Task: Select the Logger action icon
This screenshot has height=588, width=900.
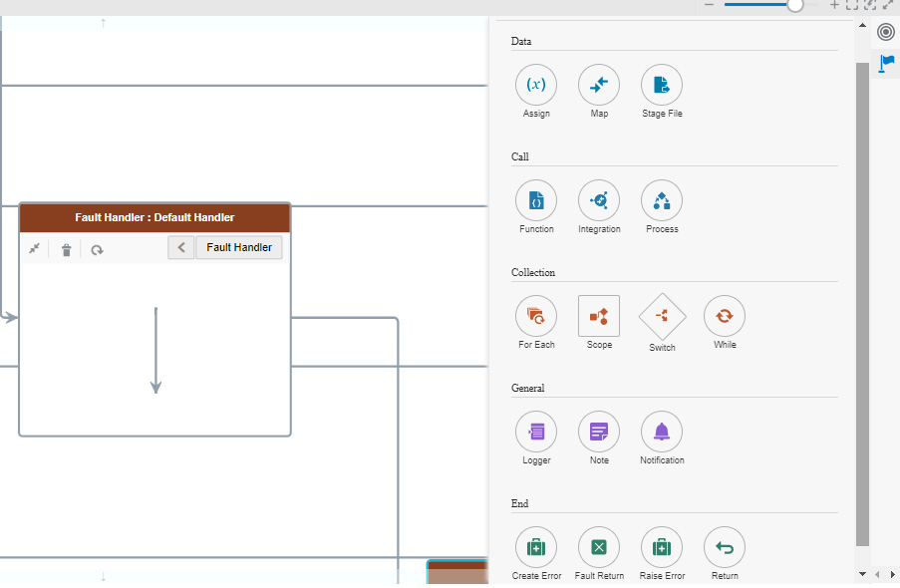Action: [x=536, y=433]
